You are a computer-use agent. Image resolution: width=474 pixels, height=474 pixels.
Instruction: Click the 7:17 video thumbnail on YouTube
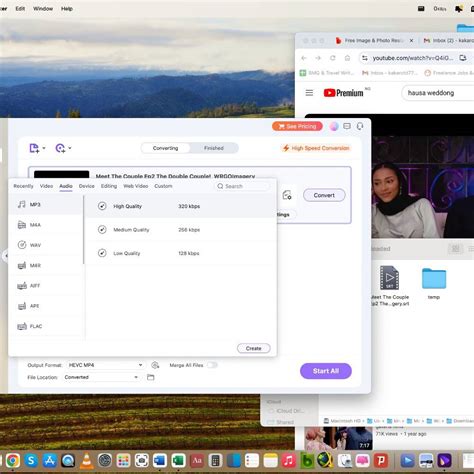[x=339, y=438]
